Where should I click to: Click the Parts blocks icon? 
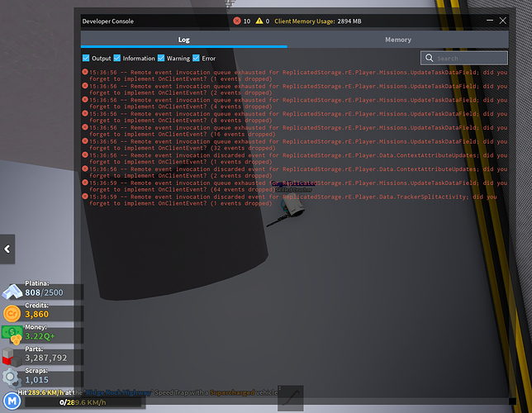click(x=12, y=357)
